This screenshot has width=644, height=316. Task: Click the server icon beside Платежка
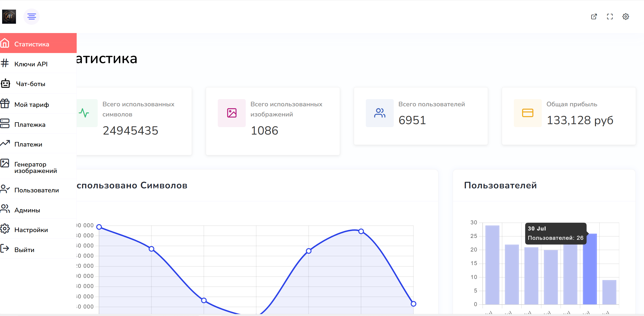click(x=5, y=123)
